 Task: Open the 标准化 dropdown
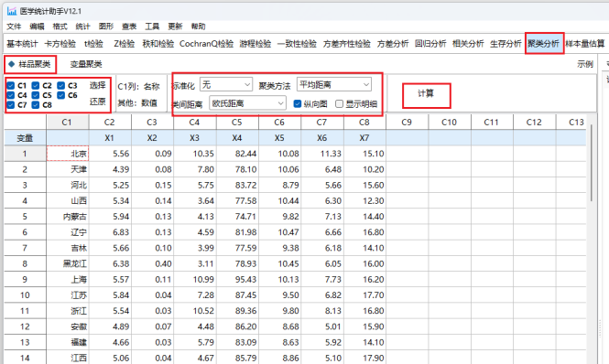(226, 84)
